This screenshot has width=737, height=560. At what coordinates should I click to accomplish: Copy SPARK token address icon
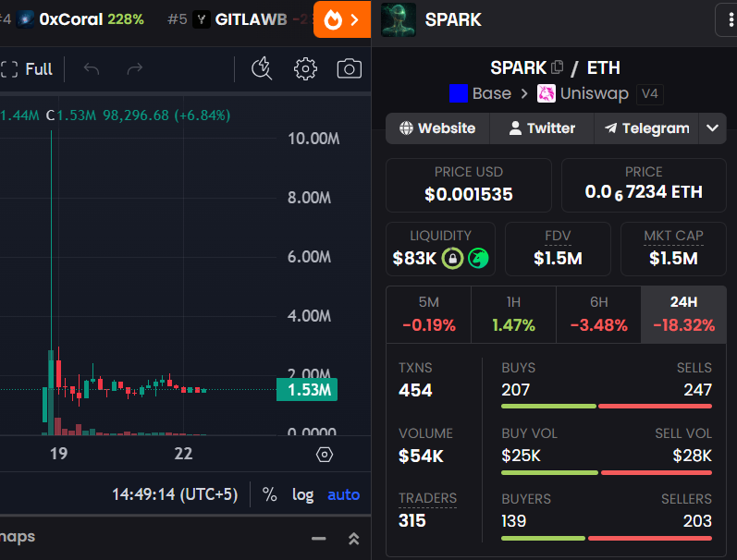click(557, 67)
